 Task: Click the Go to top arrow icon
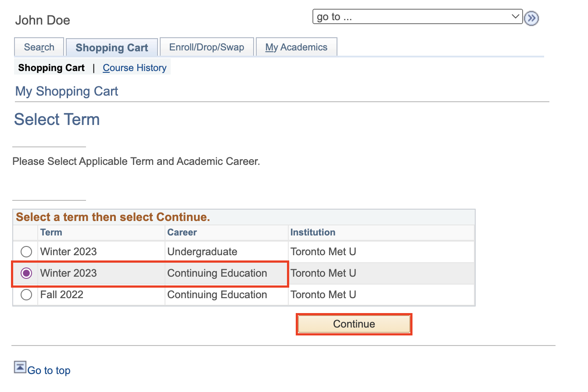(x=20, y=367)
